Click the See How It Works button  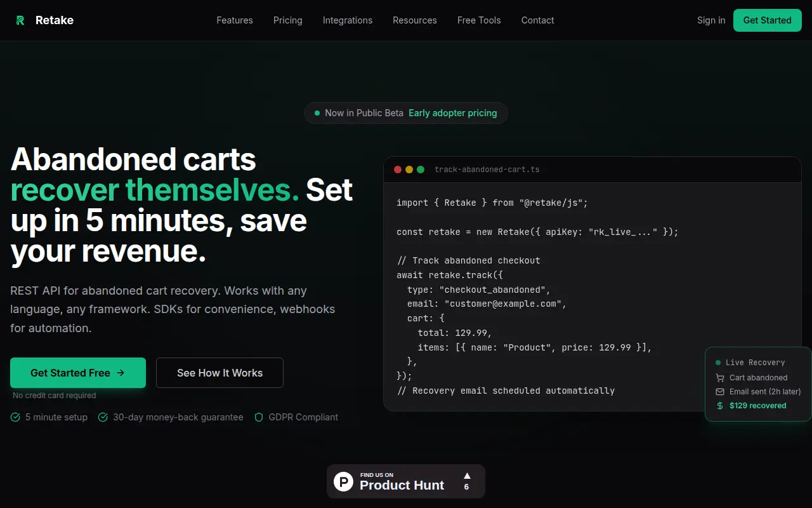point(219,373)
